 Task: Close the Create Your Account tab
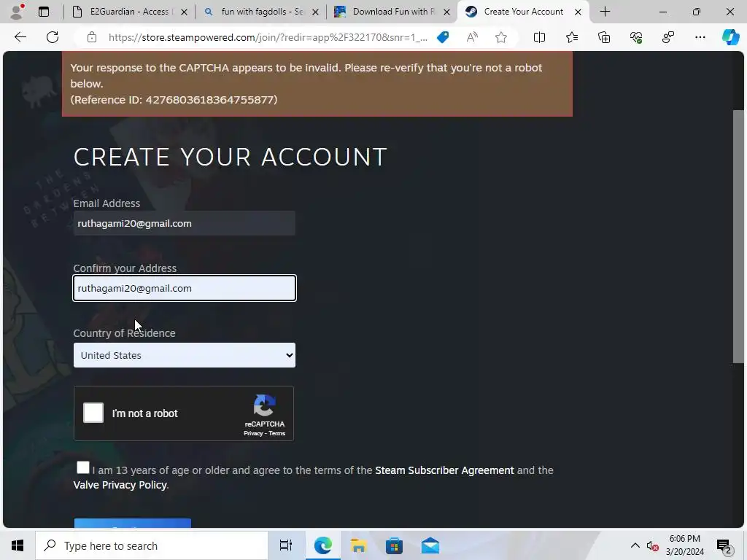tap(578, 12)
